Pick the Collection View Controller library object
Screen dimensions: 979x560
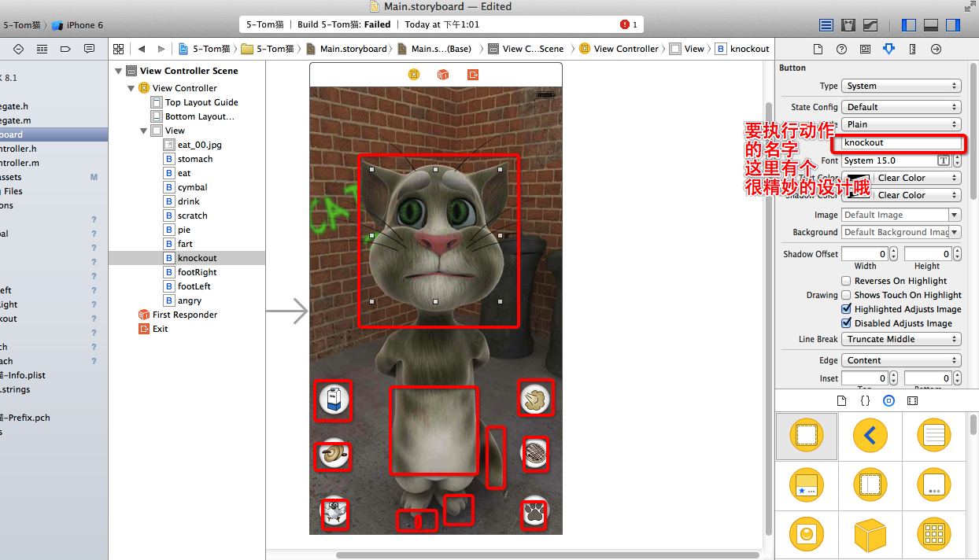pos(934,535)
